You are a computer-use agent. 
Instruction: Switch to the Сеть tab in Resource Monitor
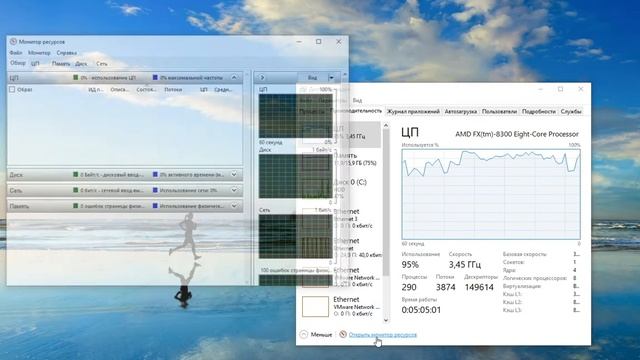[x=102, y=64]
